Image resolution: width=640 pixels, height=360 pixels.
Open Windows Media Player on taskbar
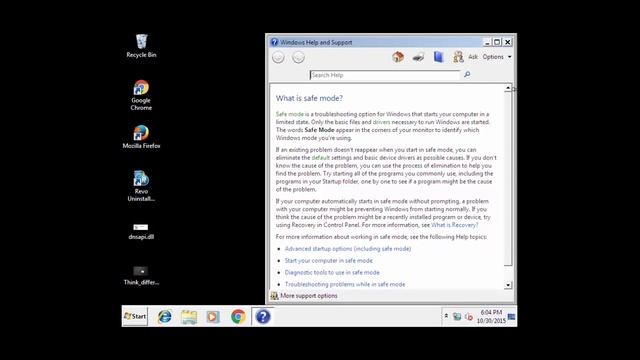pyautogui.click(x=213, y=317)
